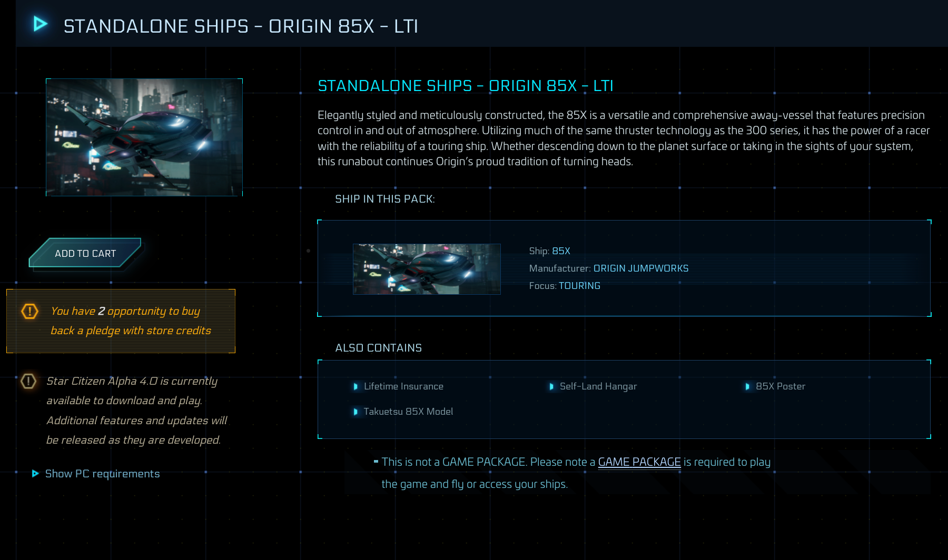Click the buy back warning icon
948x560 pixels.
pos(29,312)
